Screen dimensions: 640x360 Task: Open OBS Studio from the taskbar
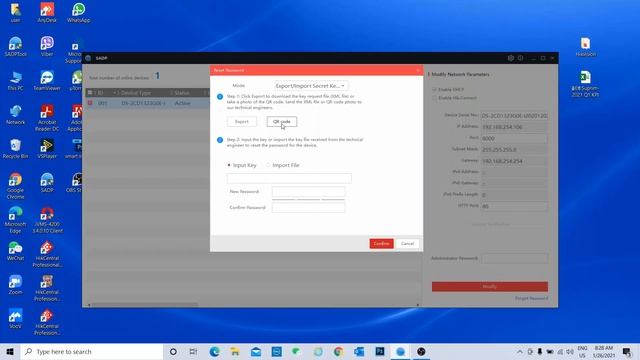[x=421, y=351]
